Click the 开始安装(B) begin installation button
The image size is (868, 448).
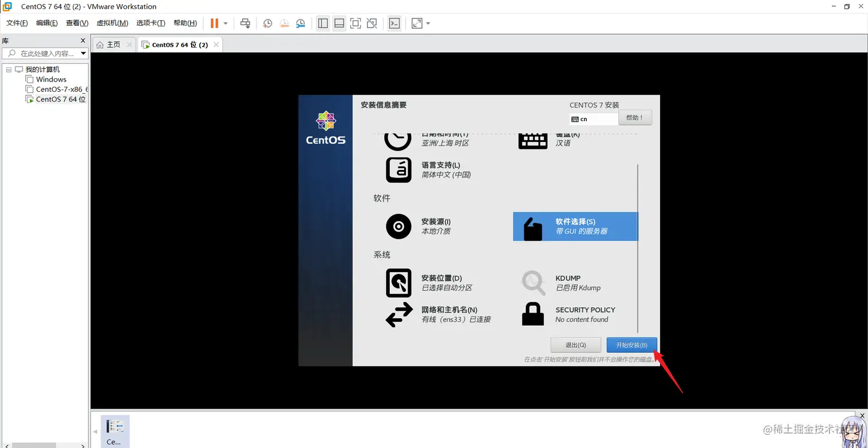[x=631, y=345]
